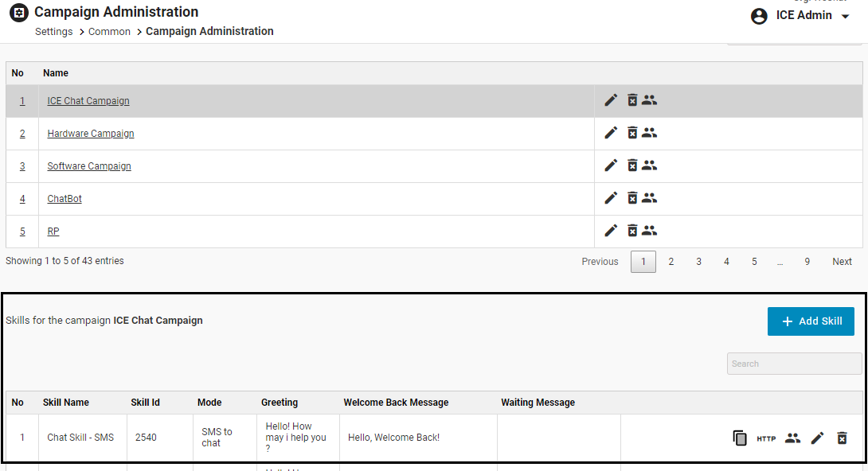Delete the RP campaign
The image size is (868, 471).
tap(632, 231)
